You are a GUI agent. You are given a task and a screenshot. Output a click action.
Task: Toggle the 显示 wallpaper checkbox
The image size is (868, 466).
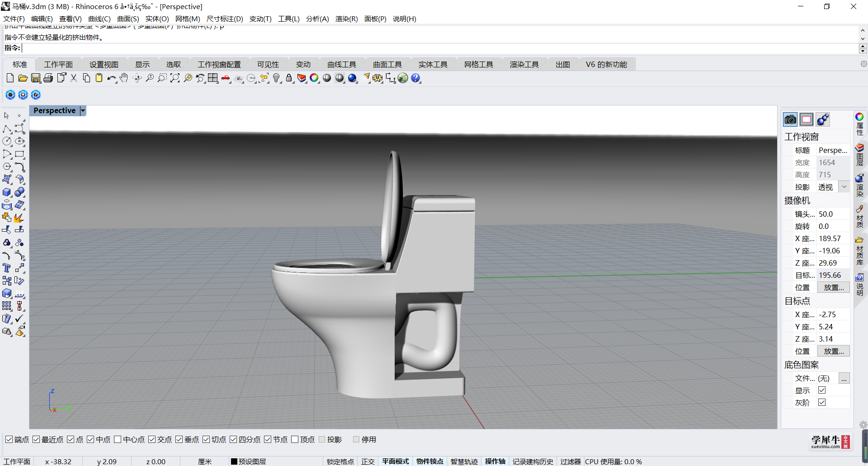click(x=822, y=390)
